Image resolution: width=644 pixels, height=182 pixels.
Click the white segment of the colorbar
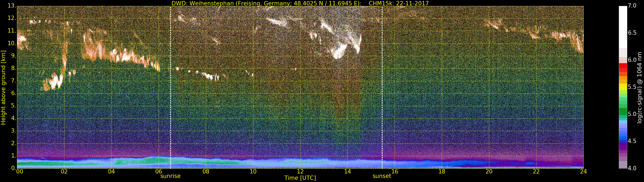[623, 27]
